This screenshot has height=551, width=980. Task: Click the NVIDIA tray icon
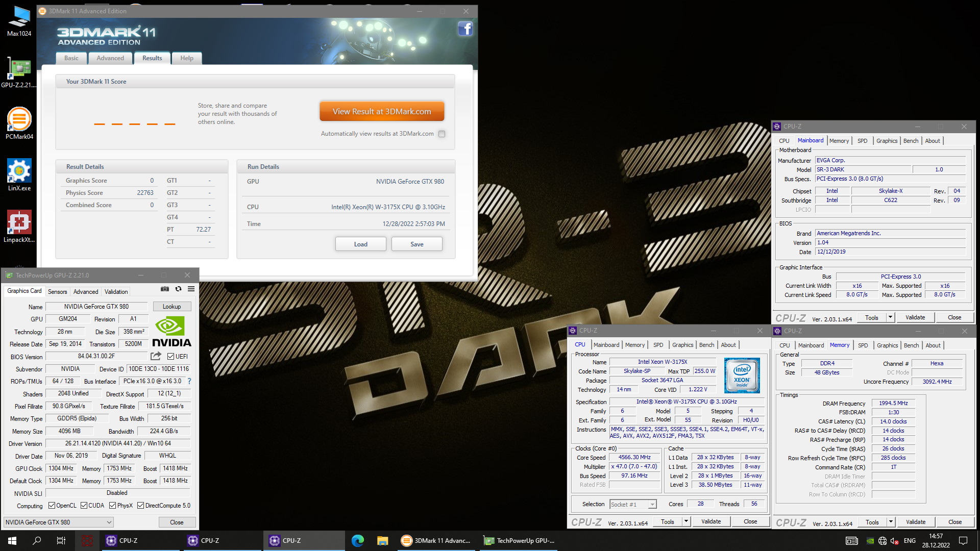(x=870, y=541)
